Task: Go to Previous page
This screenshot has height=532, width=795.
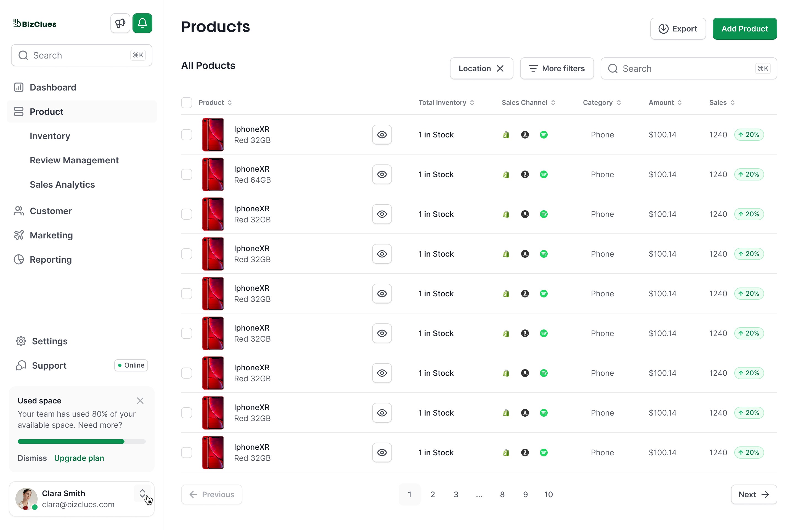Action: [212, 495]
